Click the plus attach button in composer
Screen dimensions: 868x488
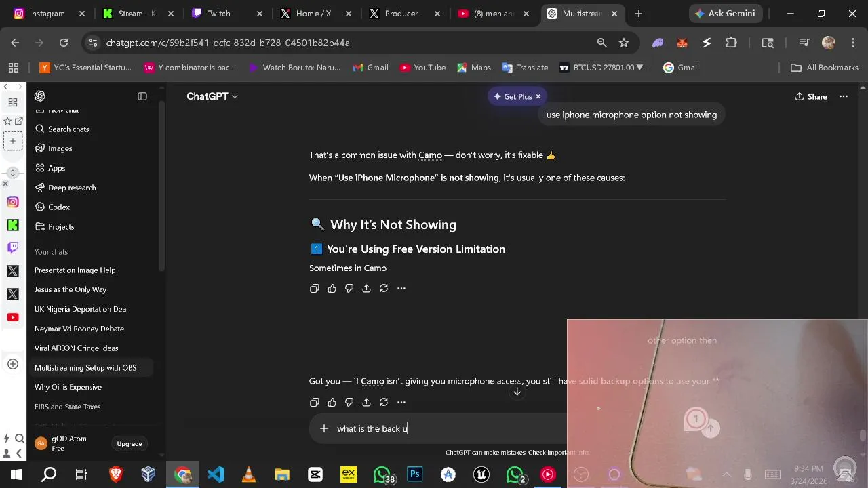[x=324, y=428]
